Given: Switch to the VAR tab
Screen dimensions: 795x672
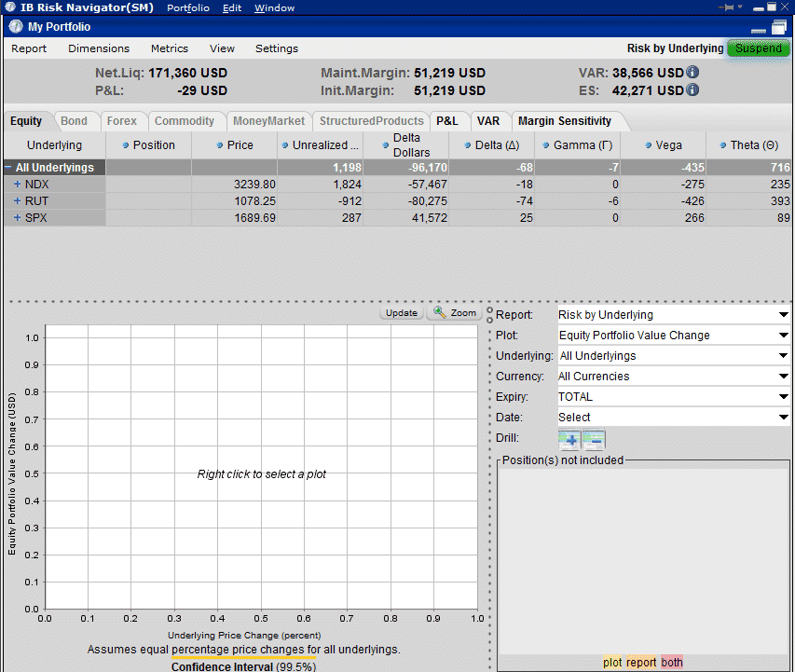Looking at the screenshot, I should coord(488,121).
